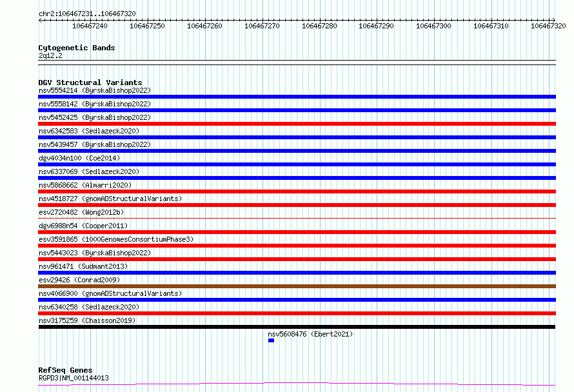Click nsv4066900 (gnomADStructuralVariants) label

point(110,293)
